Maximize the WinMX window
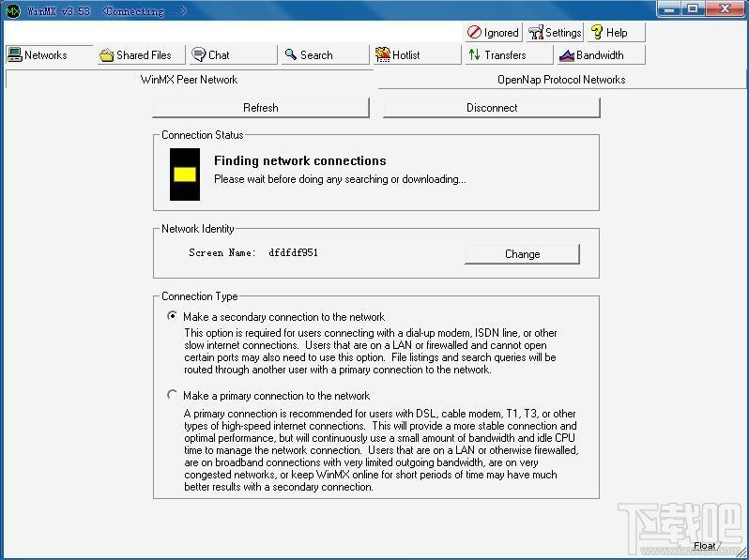This screenshot has height=560, width=749. 692,9
